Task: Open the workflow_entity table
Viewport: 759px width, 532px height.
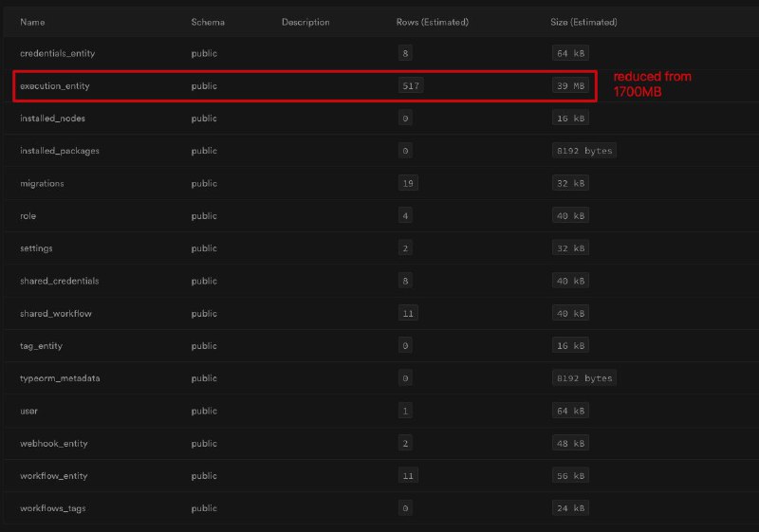Action: tap(54, 476)
